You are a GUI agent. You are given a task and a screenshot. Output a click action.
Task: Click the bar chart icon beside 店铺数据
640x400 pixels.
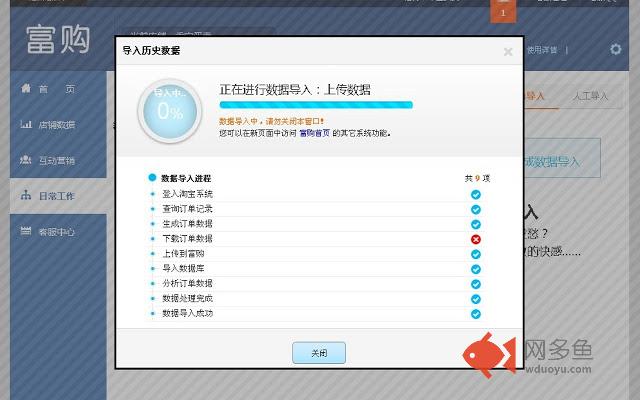click(x=26, y=124)
